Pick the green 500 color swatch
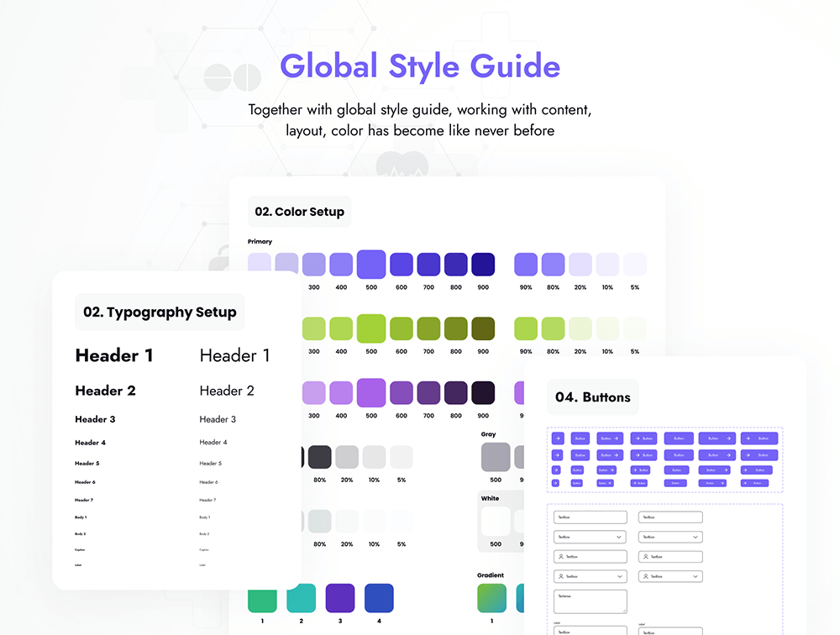The height and width of the screenshot is (635, 840). [x=371, y=328]
